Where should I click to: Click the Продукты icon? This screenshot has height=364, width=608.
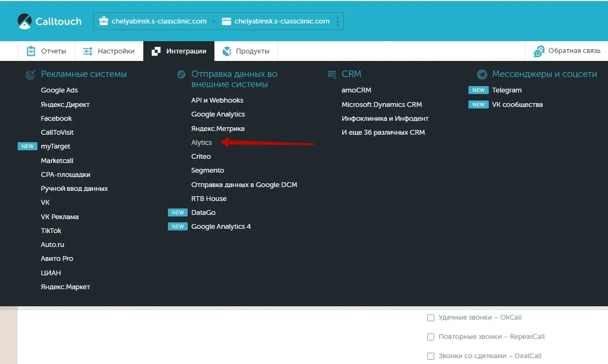click(227, 51)
